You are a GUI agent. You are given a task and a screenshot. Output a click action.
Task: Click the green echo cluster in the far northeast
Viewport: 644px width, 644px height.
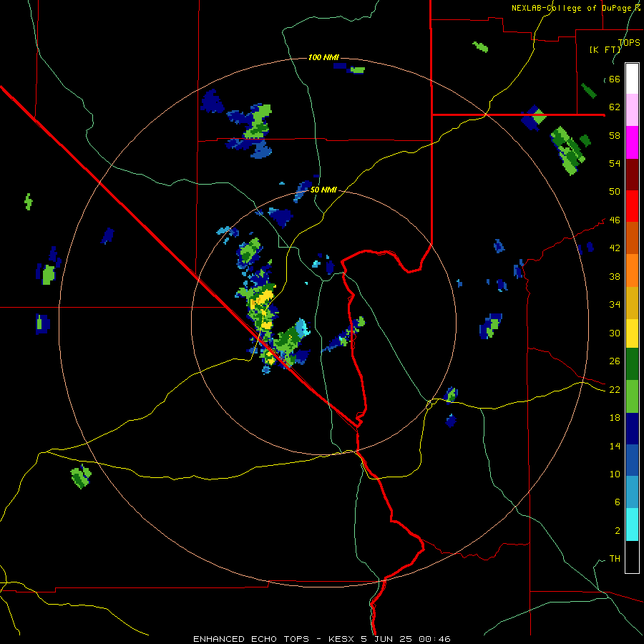point(569,150)
